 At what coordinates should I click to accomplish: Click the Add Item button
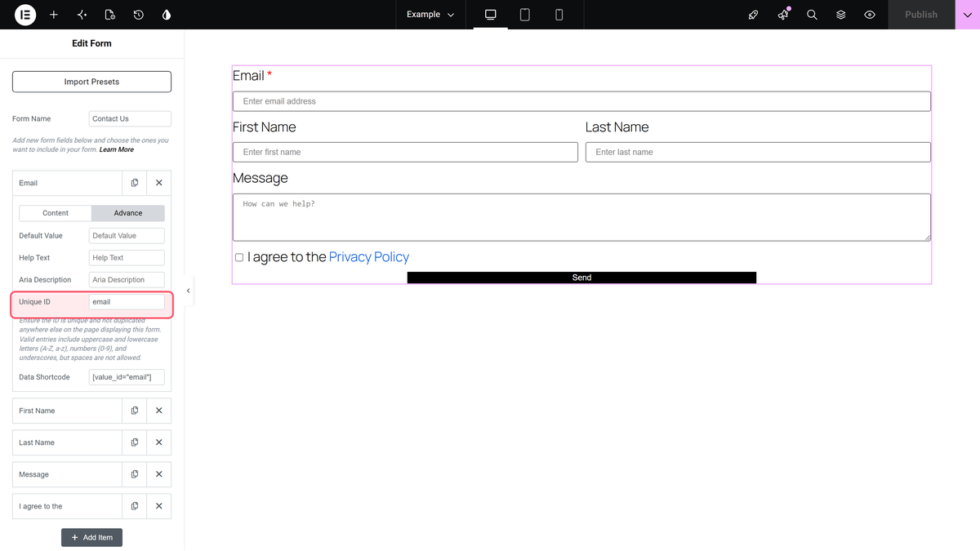click(x=91, y=537)
